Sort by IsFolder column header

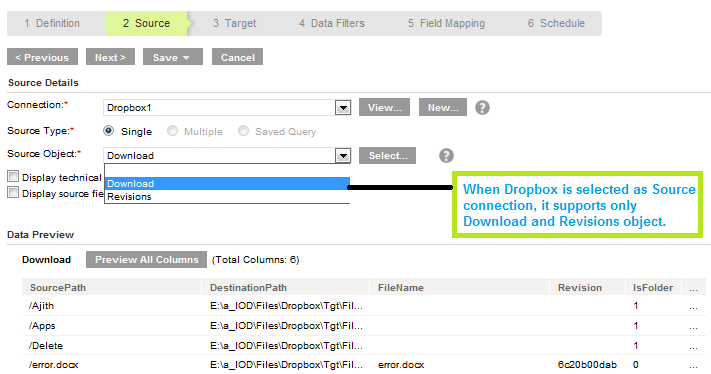(653, 287)
